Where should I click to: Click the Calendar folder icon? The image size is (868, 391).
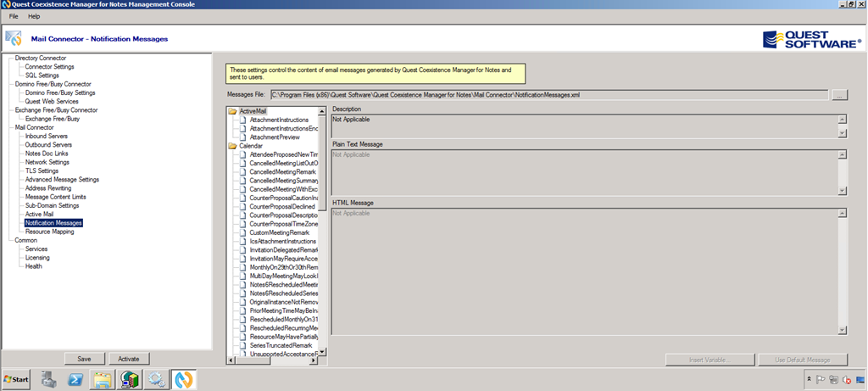point(232,146)
